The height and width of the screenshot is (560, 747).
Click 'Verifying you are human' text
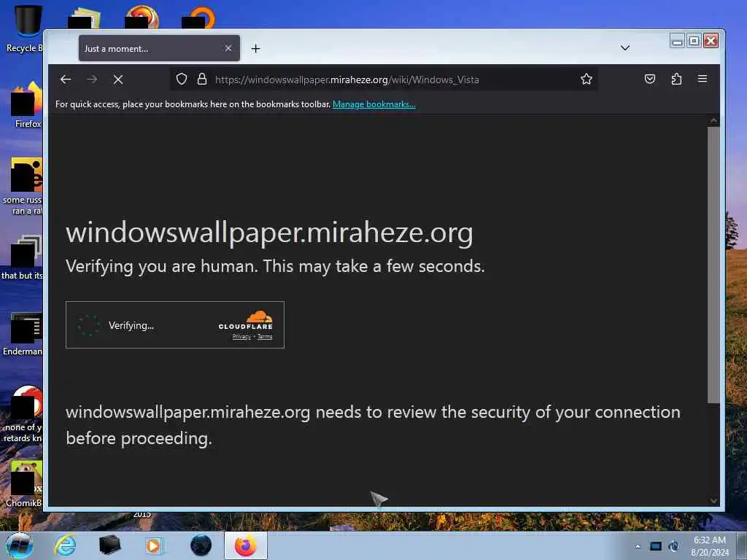(275, 266)
